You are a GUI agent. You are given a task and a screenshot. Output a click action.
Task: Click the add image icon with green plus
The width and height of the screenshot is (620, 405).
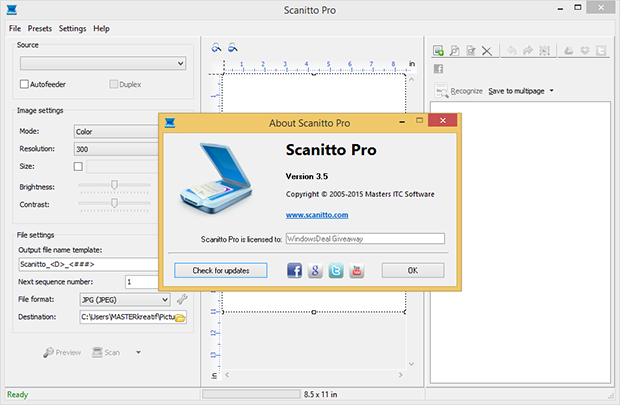tap(438, 51)
